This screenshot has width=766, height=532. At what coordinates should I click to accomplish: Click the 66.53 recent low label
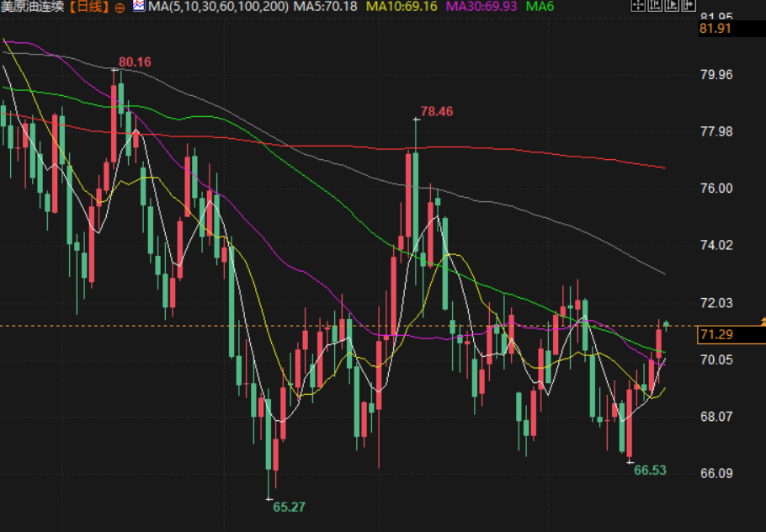point(649,470)
